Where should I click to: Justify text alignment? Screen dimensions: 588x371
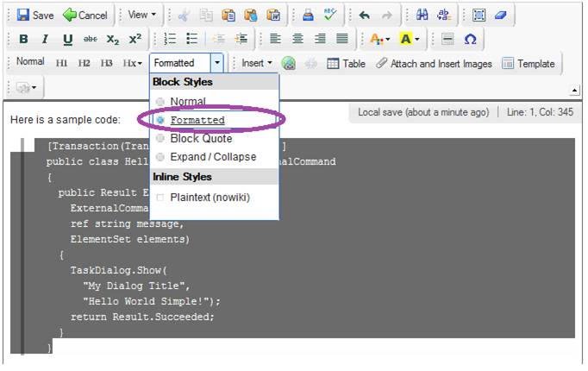(x=342, y=39)
